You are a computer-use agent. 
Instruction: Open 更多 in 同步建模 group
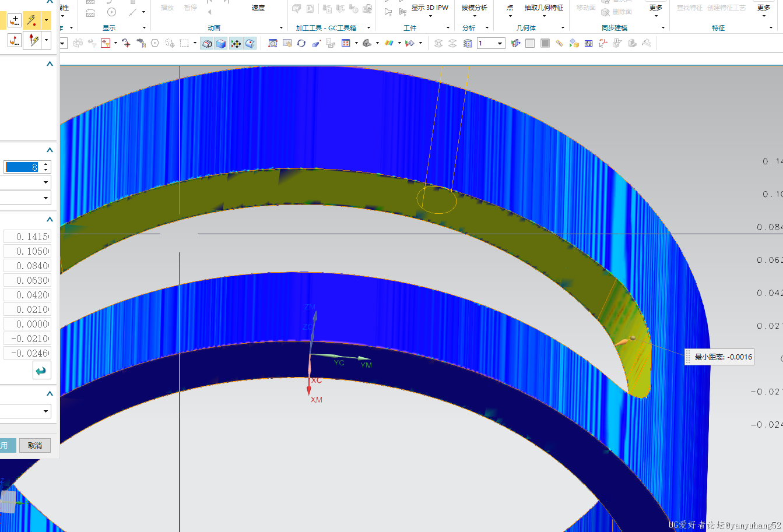(x=656, y=11)
